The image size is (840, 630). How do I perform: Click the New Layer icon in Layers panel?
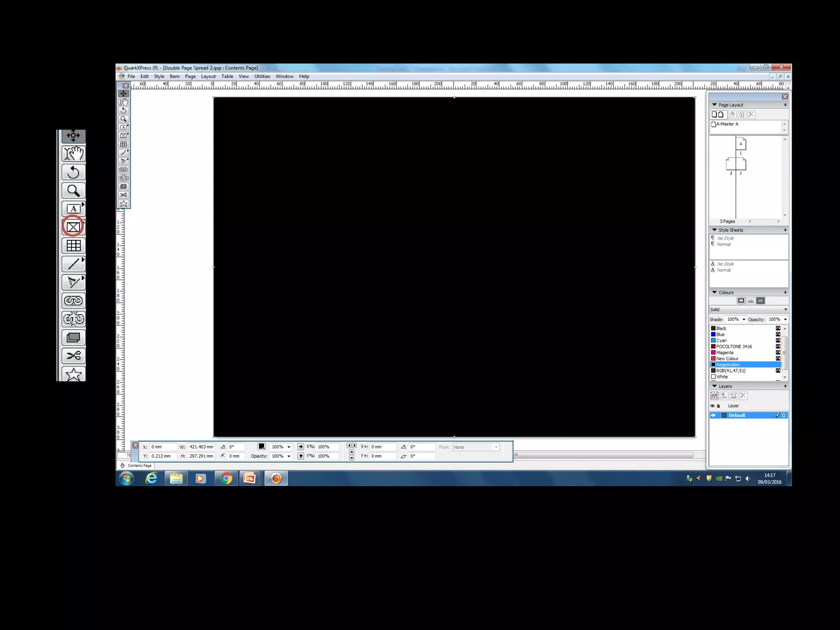(x=714, y=396)
